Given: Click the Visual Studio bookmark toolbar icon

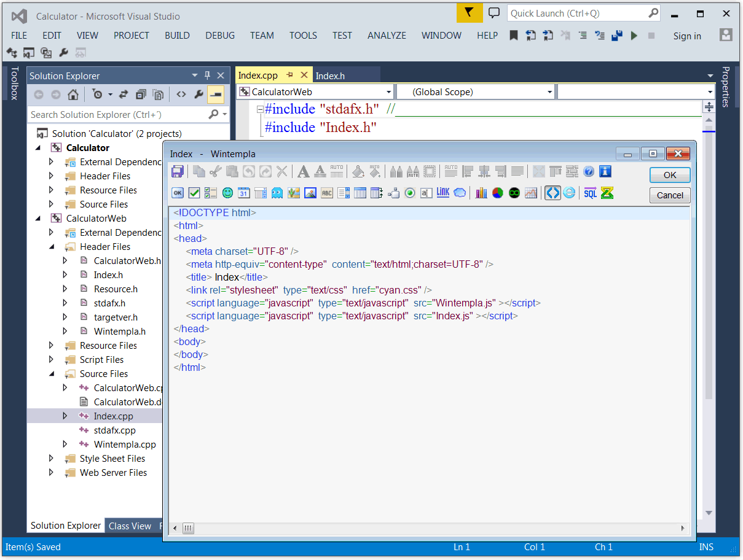Looking at the screenshot, I should [514, 36].
